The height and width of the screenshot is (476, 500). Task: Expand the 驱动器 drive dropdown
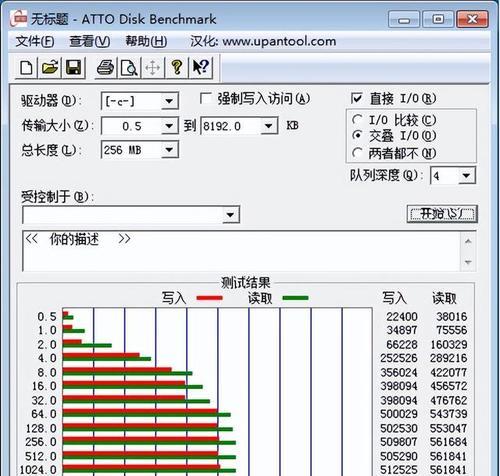pyautogui.click(x=169, y=101)
